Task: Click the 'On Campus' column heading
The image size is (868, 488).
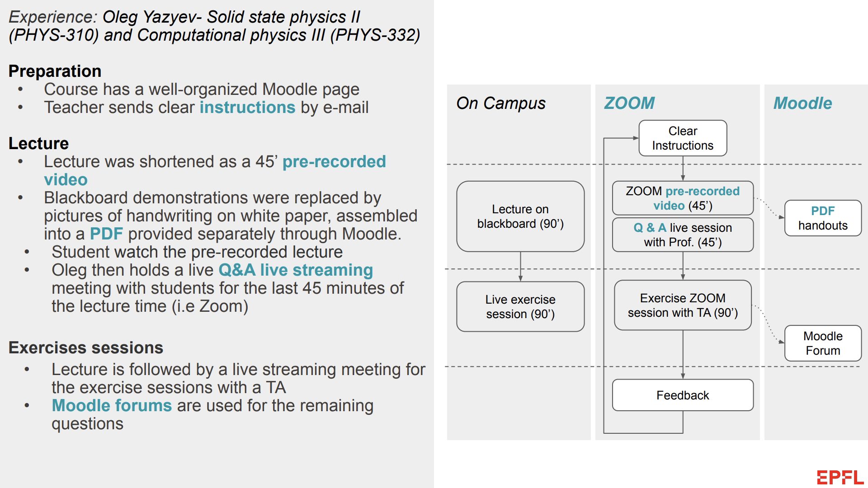Action: pos(501,103)
